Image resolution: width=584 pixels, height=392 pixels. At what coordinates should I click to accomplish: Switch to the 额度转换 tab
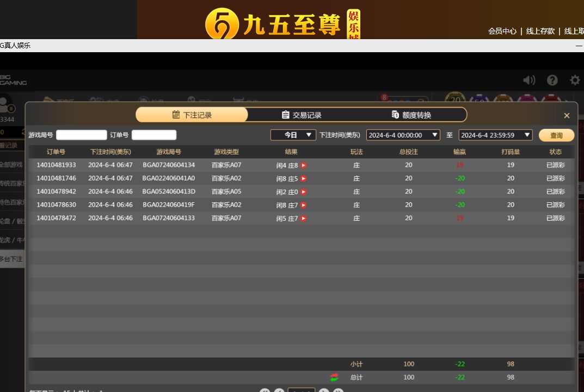click(x=411, y=115)
